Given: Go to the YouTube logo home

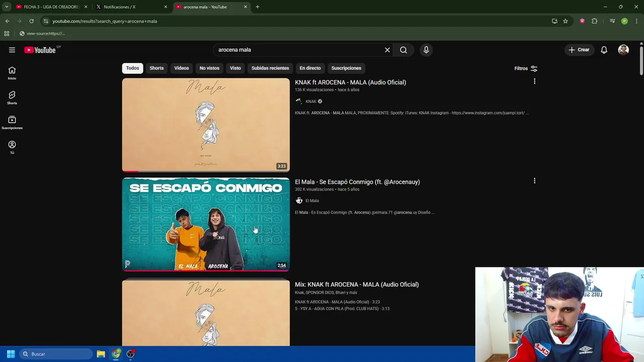Looking at the screenshot, I should (x=40, y=50).
